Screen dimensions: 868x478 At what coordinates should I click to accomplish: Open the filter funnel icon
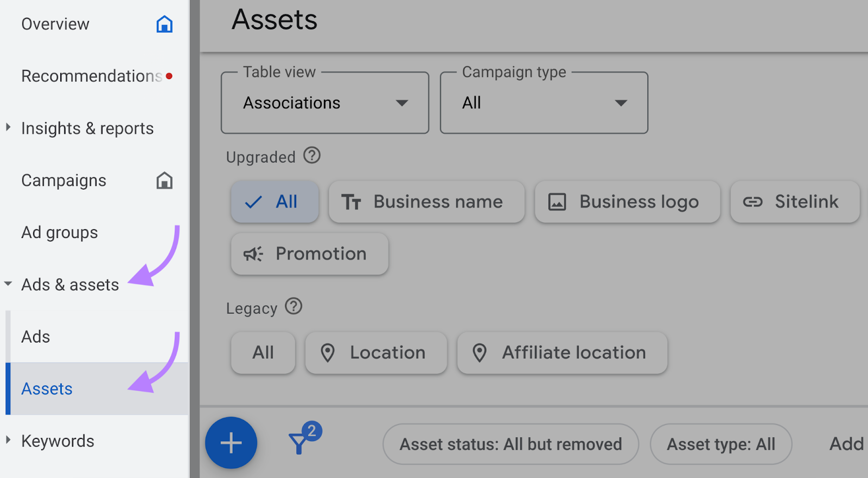299,442
